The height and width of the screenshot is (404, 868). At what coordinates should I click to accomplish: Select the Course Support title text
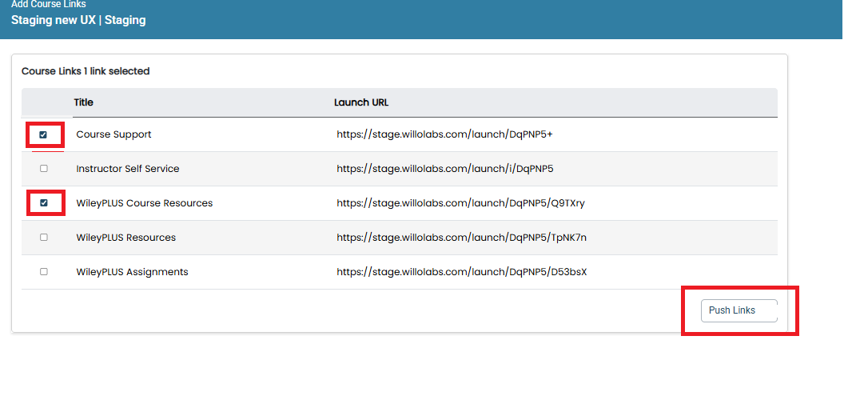(x=113, y=134)
